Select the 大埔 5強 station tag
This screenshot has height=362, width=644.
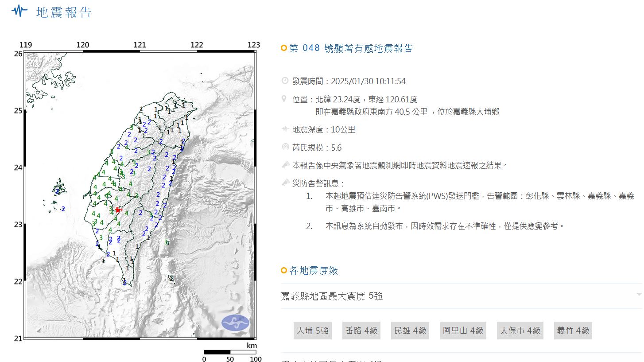[312, 331]
